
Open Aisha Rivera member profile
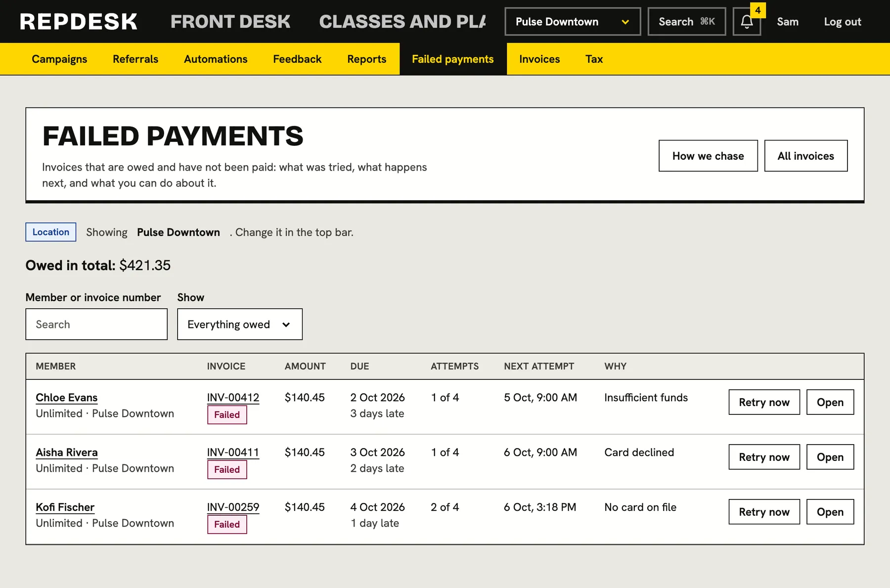(67, 452)
